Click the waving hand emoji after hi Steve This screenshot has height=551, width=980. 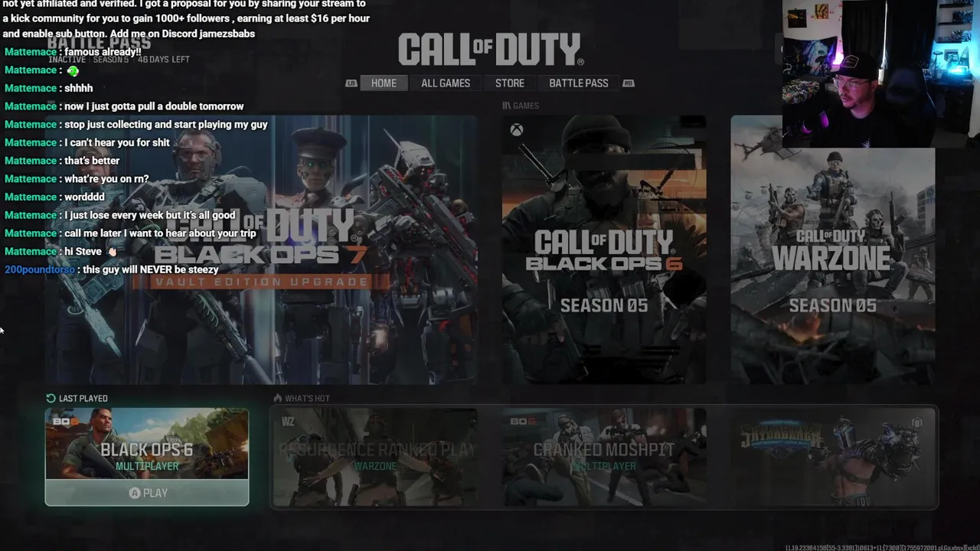click(x=112, y=251)
